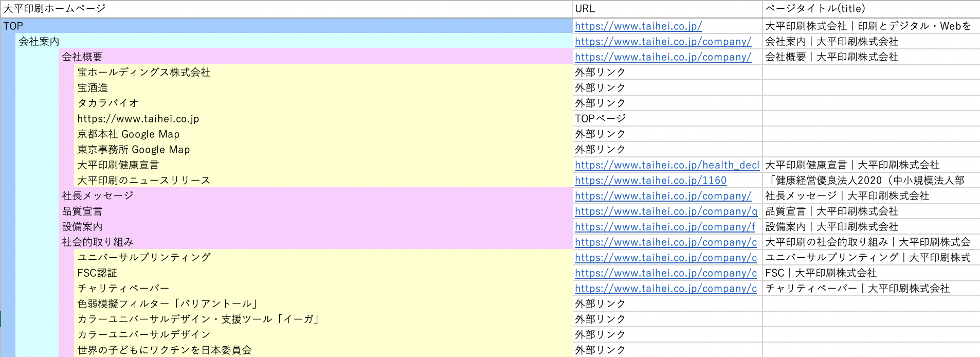Select the 会社概要 cell
980x357 pixels.
pos(316,57)
